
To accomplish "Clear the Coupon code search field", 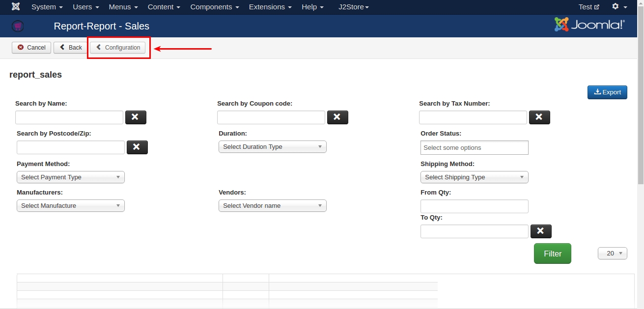I will click(x=337, y=117).
